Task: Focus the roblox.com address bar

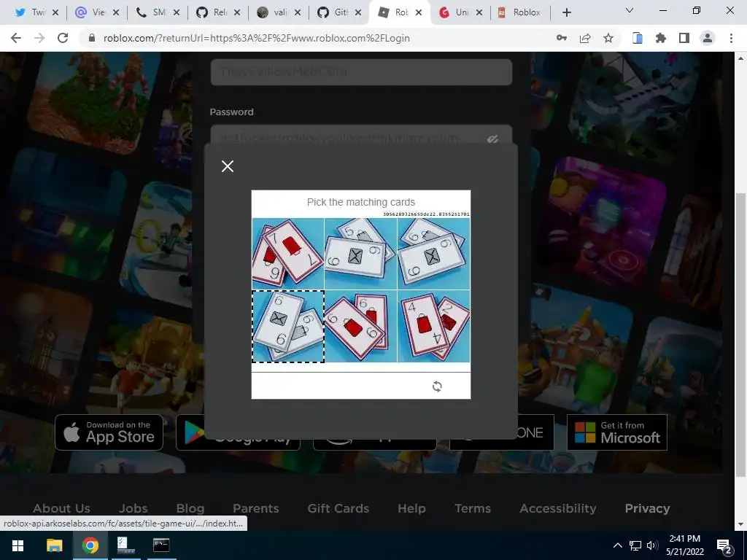Action: [256, 38]
